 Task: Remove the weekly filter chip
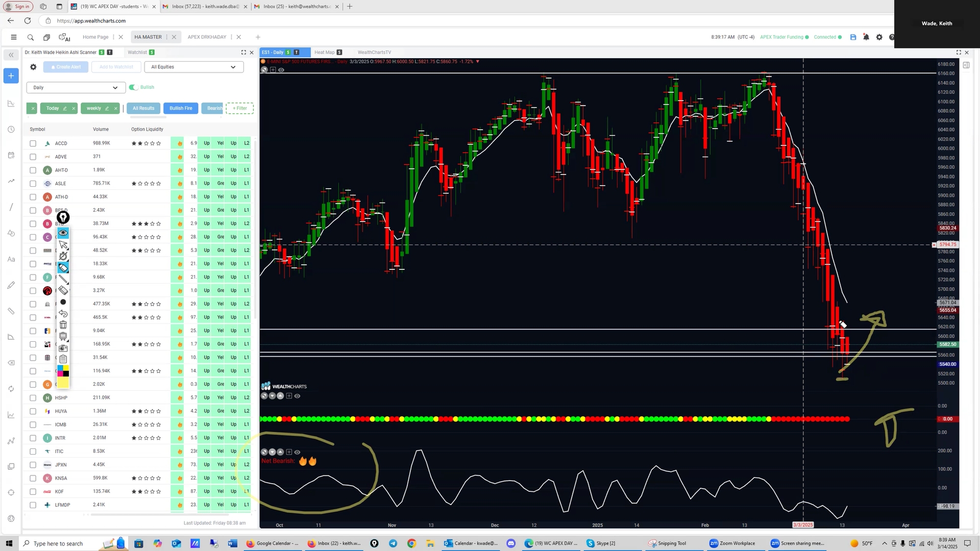(116, 108)
